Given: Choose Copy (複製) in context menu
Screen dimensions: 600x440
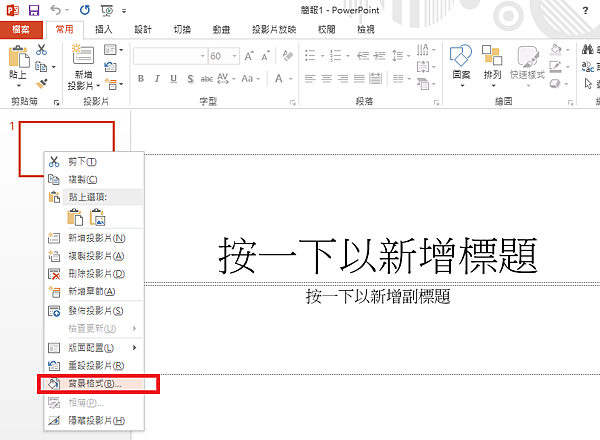Looking at the screenshot, I should (94, 179).
